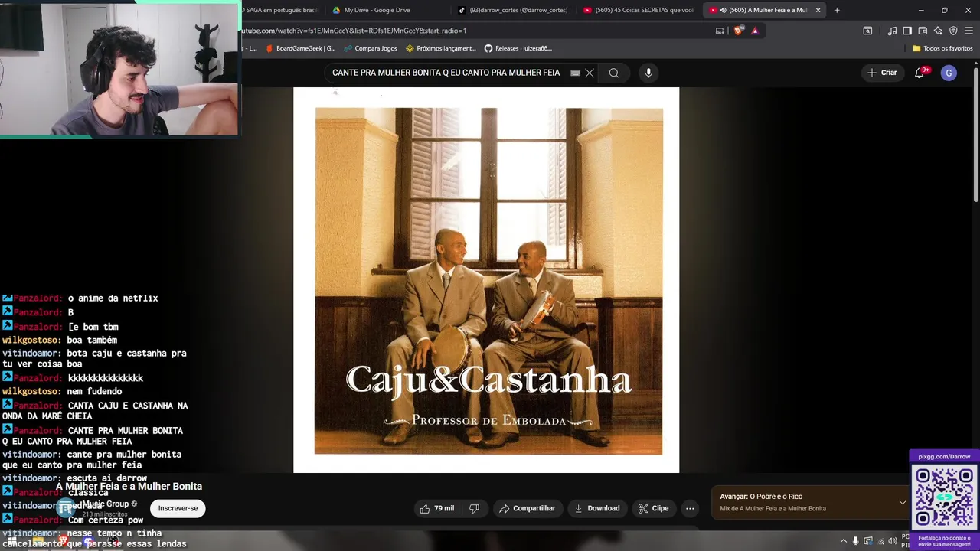The height and width of the screenshot is (551, 980).
Task: Open the Brave VPN shield icon
Action: (x=953, y=31)
